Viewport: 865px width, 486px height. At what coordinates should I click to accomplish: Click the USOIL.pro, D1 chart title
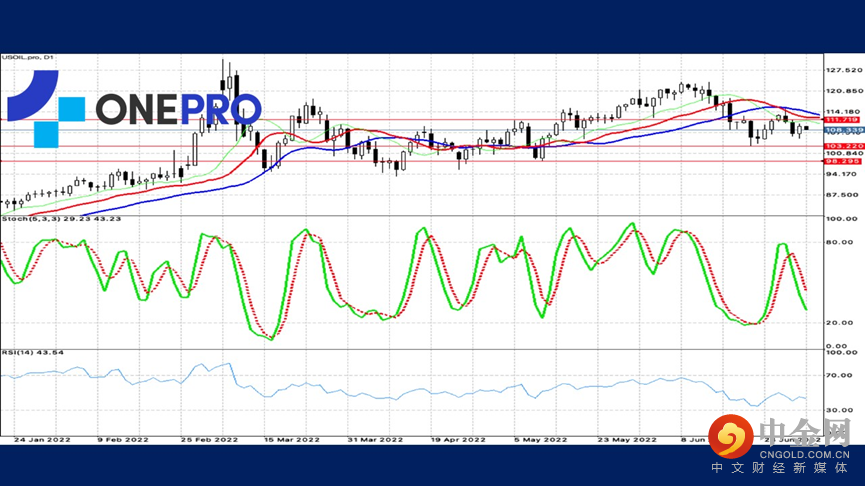coord(28,58)
